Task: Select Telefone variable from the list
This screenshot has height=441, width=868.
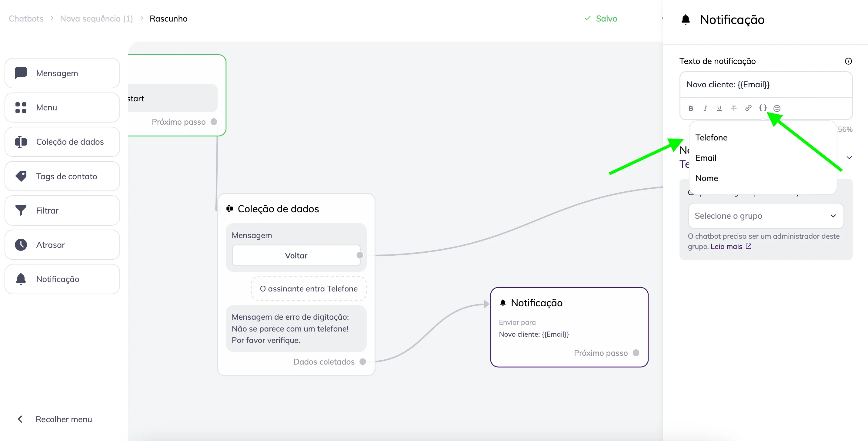Action: coord(711,138)
